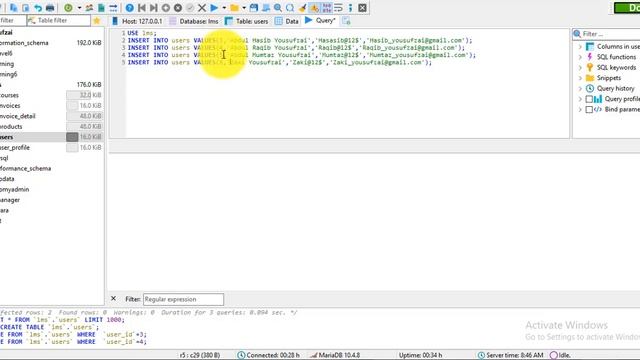Expand the SQL keywords node
This screenshot has height=360, width=640.
[580, 67]
